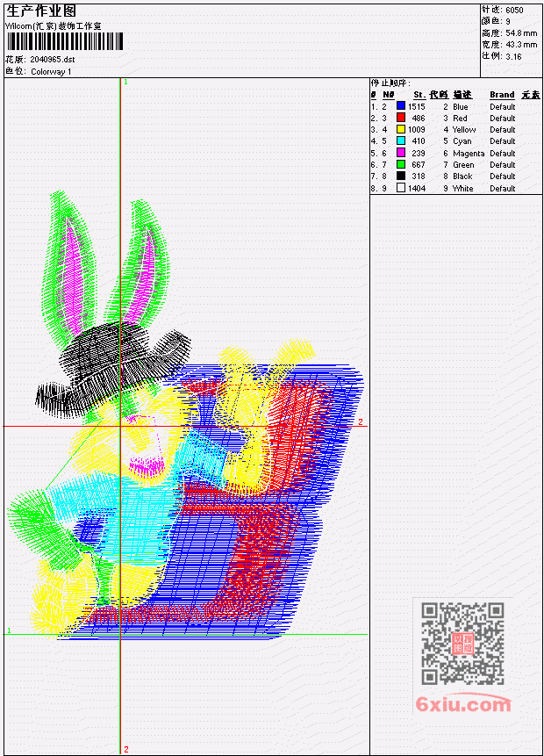Click the Brand column header
Image resolution: width=544 pixels, height=756 pixels.
(x=502, y=95)
